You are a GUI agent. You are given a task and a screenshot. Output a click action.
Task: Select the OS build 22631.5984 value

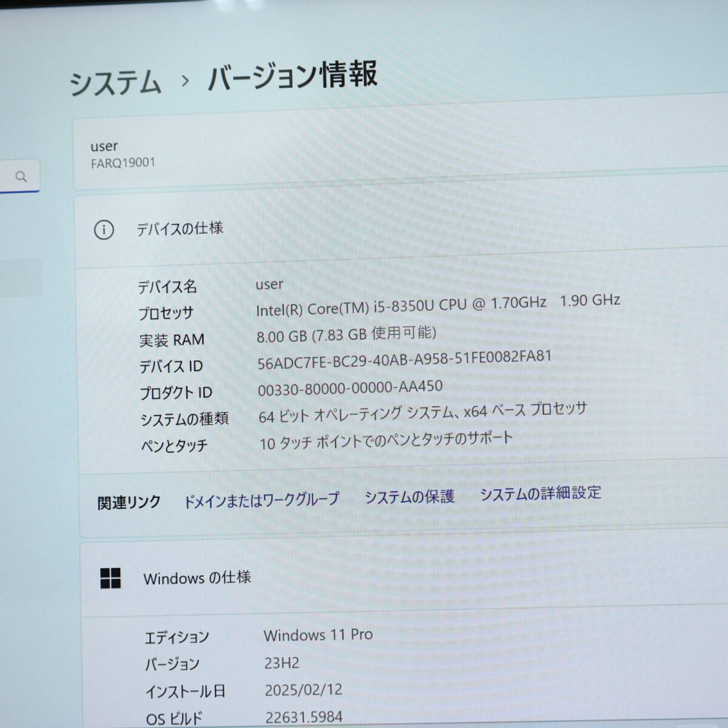coord(304,718)
